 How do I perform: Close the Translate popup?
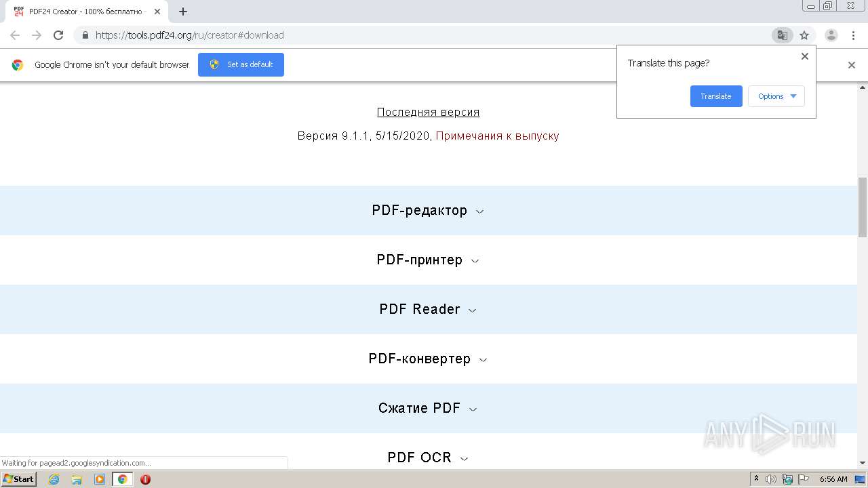coord(805,56)
